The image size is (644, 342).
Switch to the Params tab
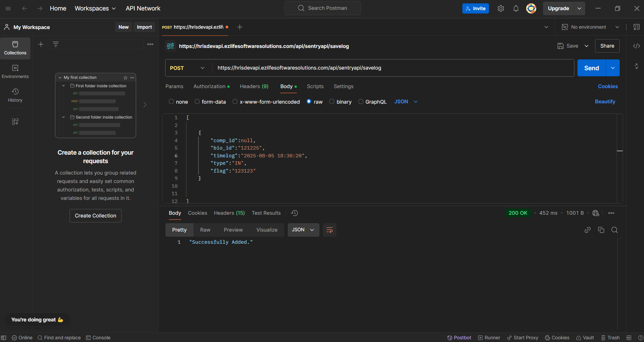tap(174, 86)
